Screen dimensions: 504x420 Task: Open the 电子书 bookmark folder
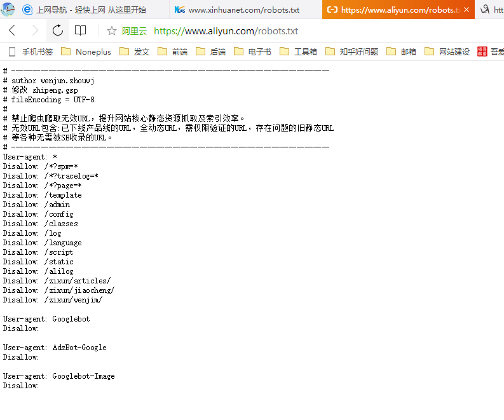(252, 51)
